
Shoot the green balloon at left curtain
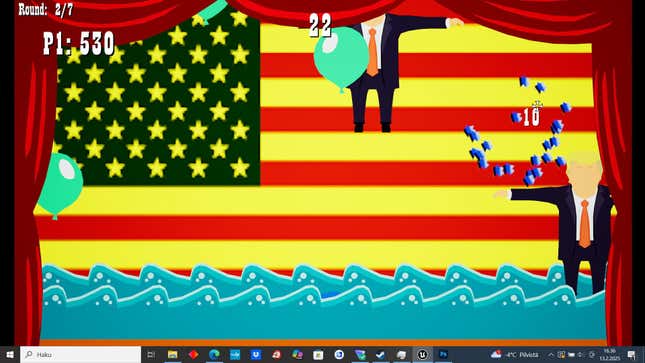click(x=60, y=184)
